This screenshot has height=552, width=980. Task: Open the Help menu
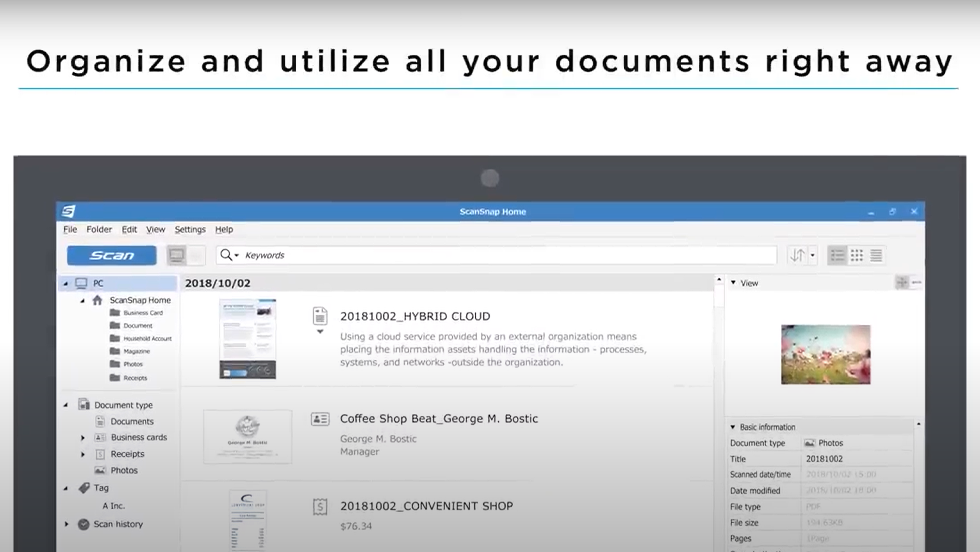click(224, 229)
